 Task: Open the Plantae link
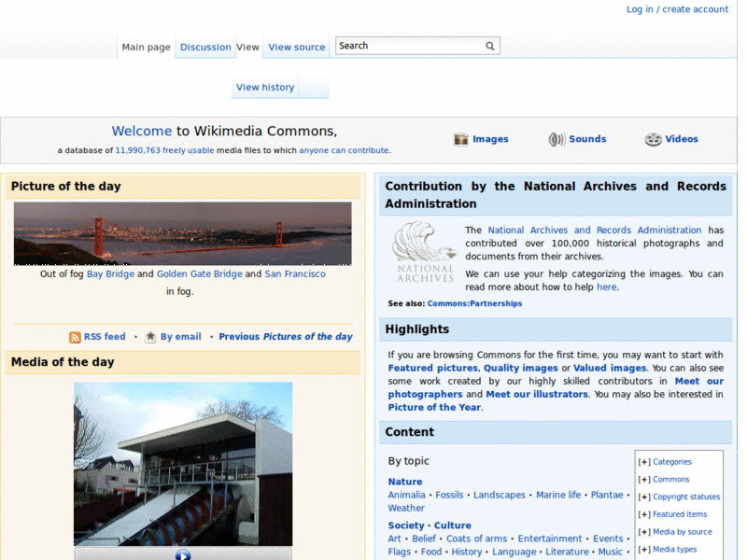(607, 496)
